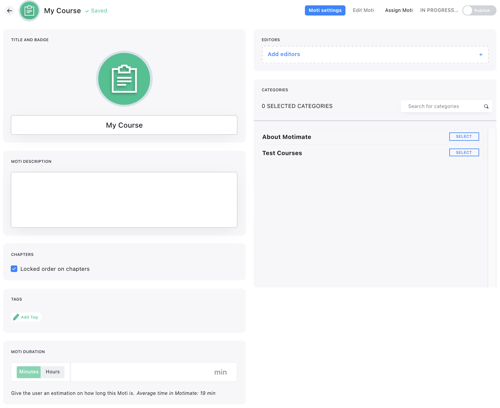This screenshot has width=500, height=408.
Task: Open the large clipboard badge image
Action: click(x=124, y=79)
